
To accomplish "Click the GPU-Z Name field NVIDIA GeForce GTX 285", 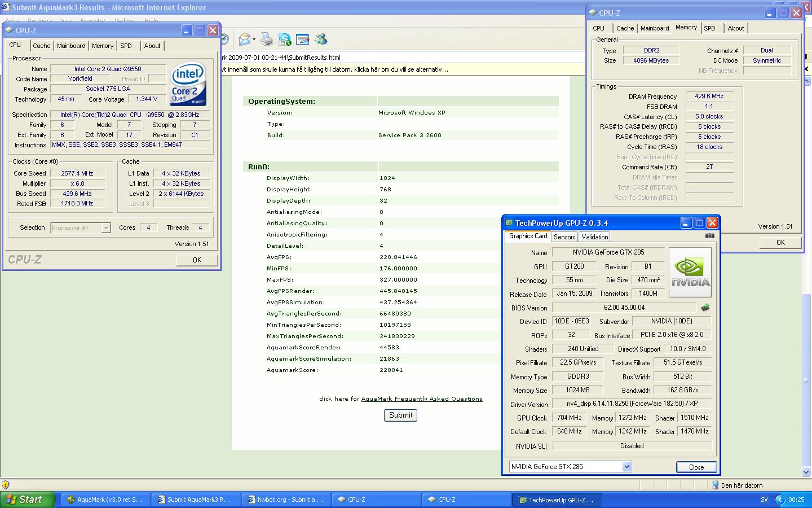I will [x=608, y=252].
